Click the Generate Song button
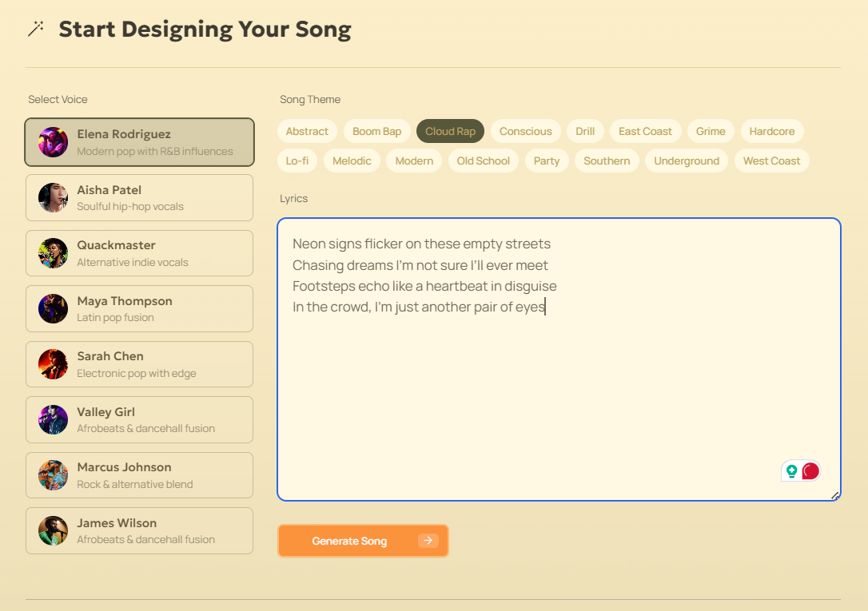 coord(363,541)
